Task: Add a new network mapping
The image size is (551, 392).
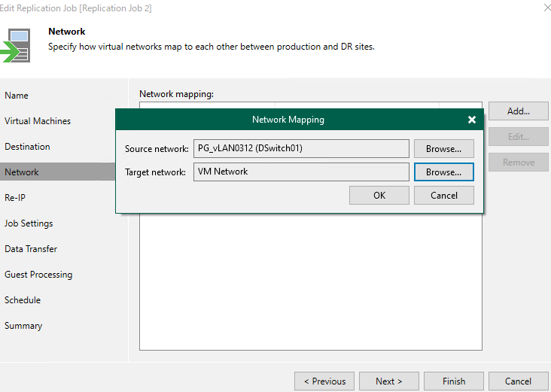Action: point(519,111)
